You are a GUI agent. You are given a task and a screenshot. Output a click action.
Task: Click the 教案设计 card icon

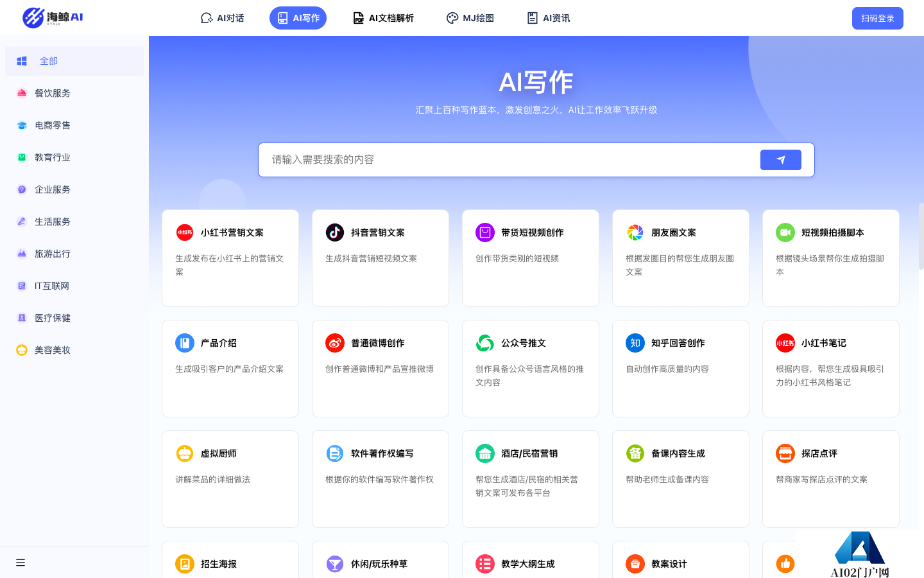[x=635, y=564]
